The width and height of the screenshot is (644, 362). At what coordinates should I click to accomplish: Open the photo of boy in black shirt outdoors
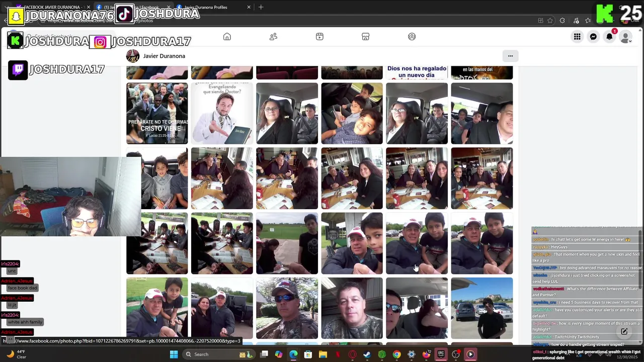pyautogui.click(x=287, y=243)
